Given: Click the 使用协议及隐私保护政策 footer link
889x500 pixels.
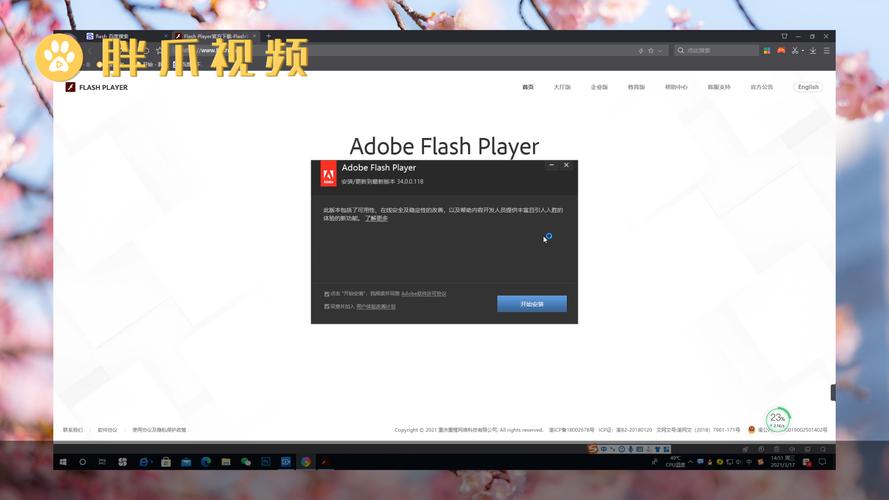Looking at the screenshot, I should (x=159, y=430).
